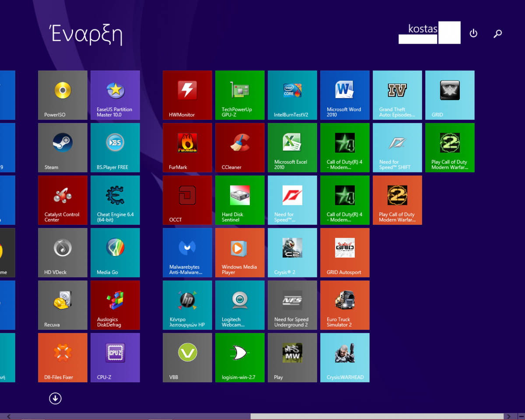
Task: Click the scrollbar right arrow
Action: click(x=508, y=416)
